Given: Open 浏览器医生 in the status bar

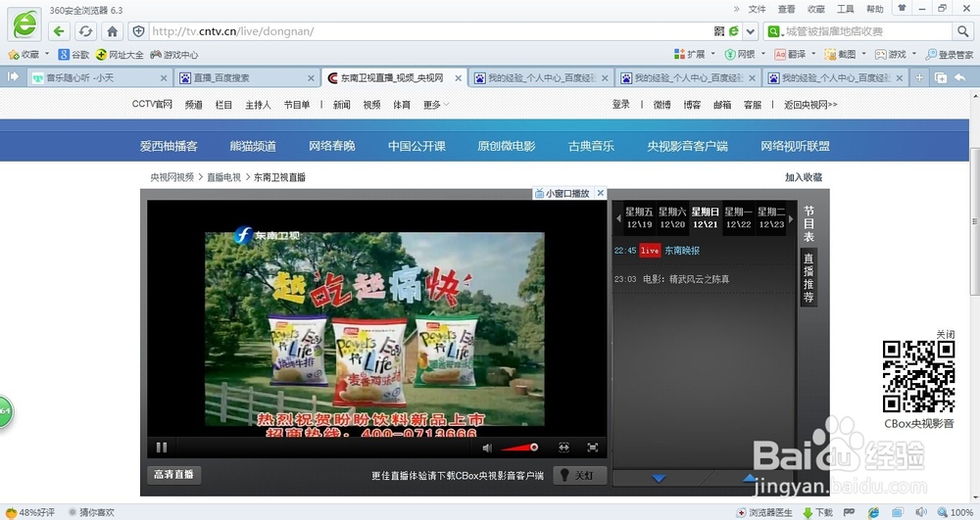Looking at the screenshot, I should (764, 512).
